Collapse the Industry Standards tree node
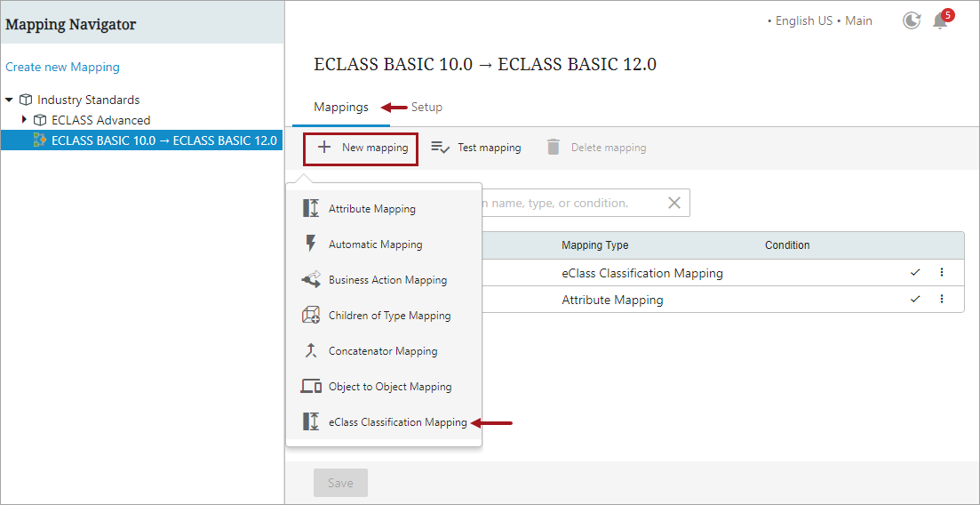This screenshot has height=505, width=980. [10, 100]
